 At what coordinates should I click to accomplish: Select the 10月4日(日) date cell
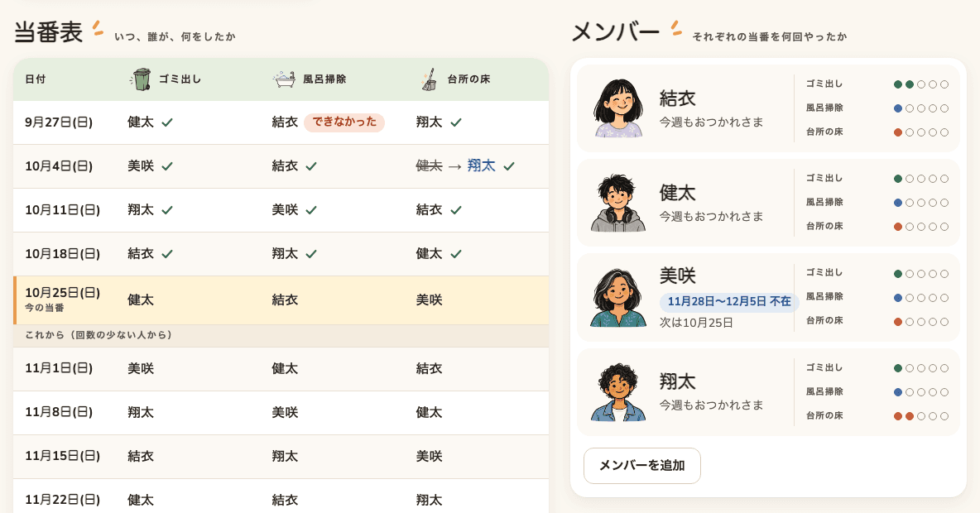click(59, 166)
